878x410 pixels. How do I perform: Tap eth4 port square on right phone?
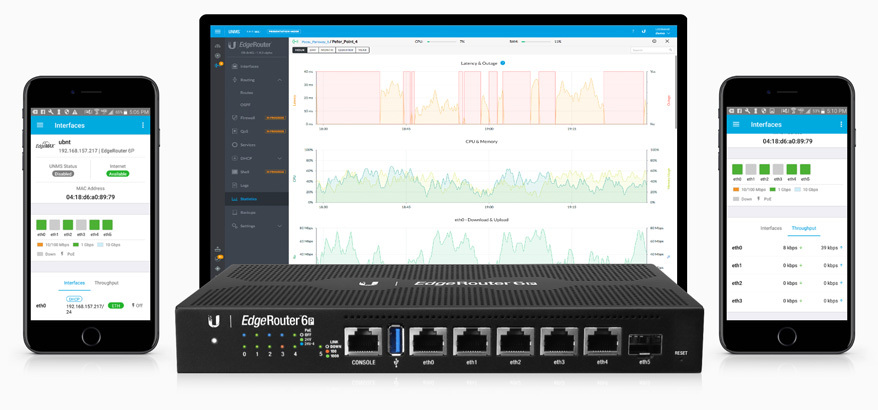tap(792, 169)
